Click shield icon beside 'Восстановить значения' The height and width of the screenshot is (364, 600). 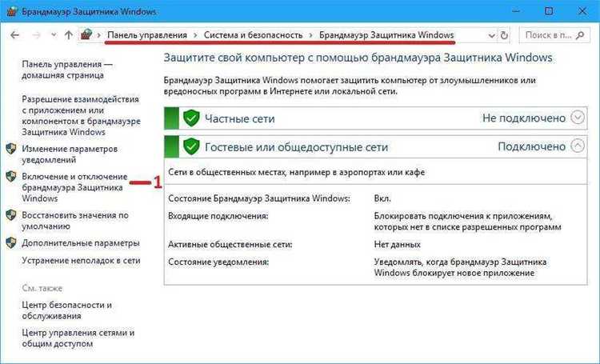[x=11, y=215]
